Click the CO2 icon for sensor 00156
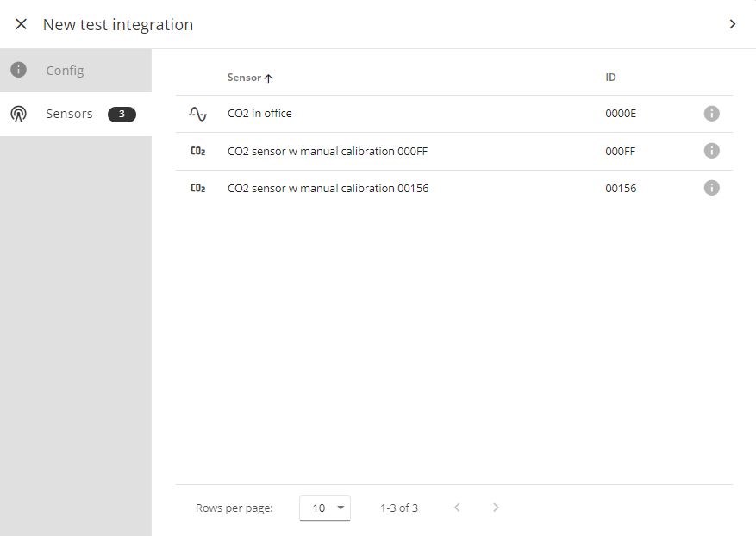Image resolution: width=756 pixels, height=536 pixels. point(197,189)
